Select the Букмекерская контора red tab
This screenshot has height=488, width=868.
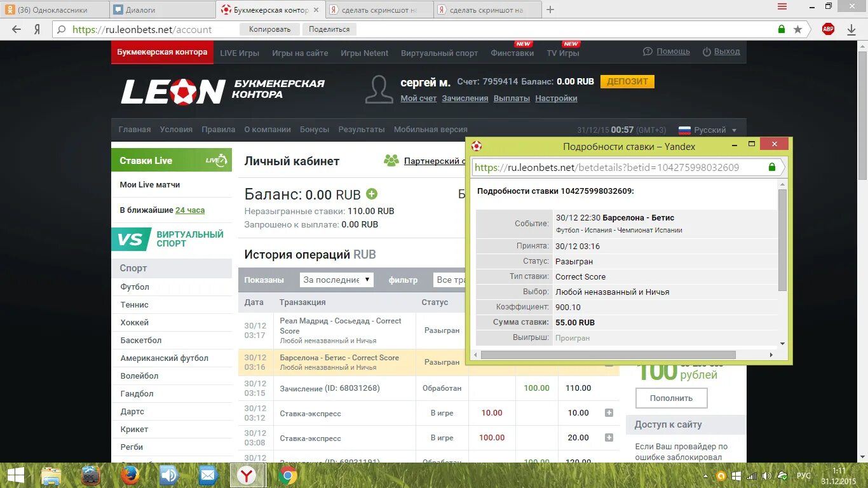click(162, 52)
